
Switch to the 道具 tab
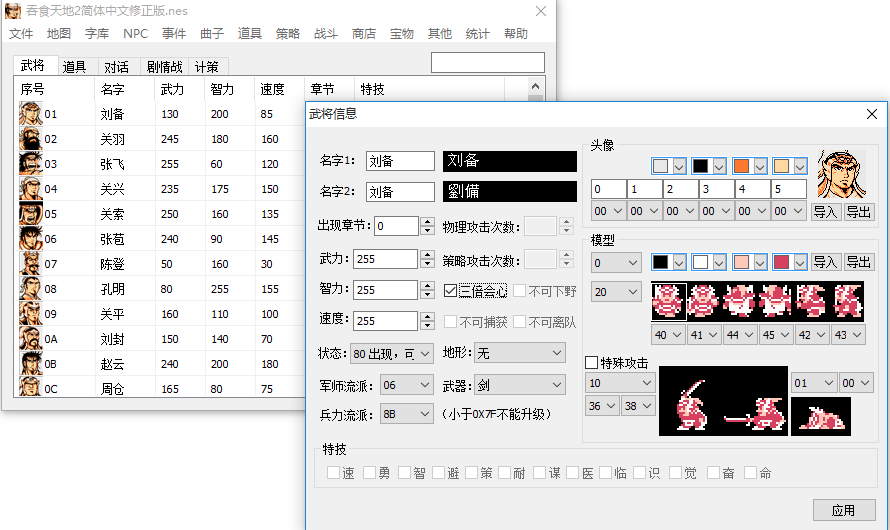[74, 67]
